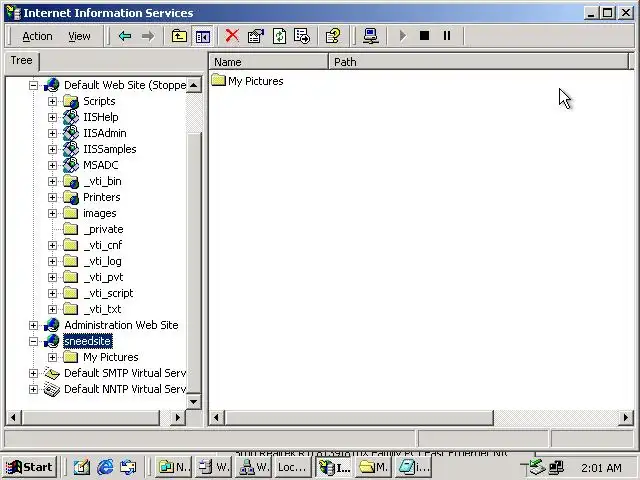Switch to the Loc... taskbar button
This screenshot has width=640, height=480.
pyautogui.click(x=292, y=467)
